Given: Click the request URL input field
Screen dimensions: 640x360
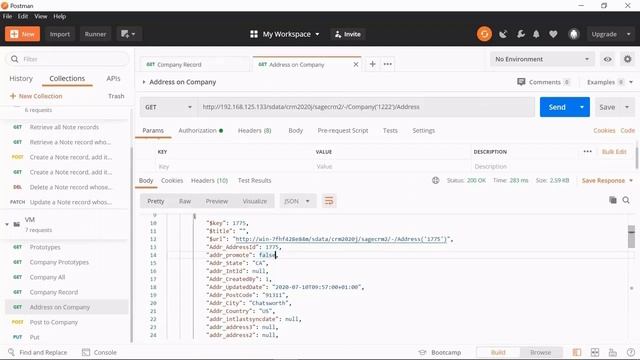Looking at the screenshot, I should (366, 107).
